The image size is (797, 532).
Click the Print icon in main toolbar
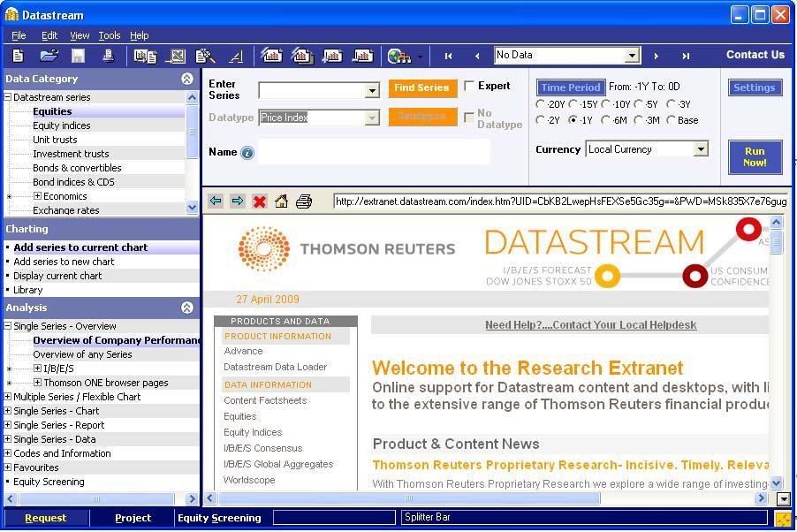tap(108, 56)
